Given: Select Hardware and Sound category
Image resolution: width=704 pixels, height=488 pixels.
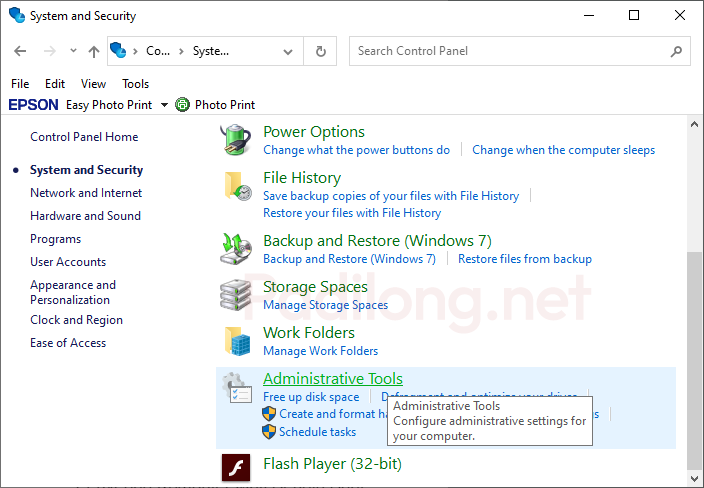Looking at the screenshot, I should tap(85, 216).
